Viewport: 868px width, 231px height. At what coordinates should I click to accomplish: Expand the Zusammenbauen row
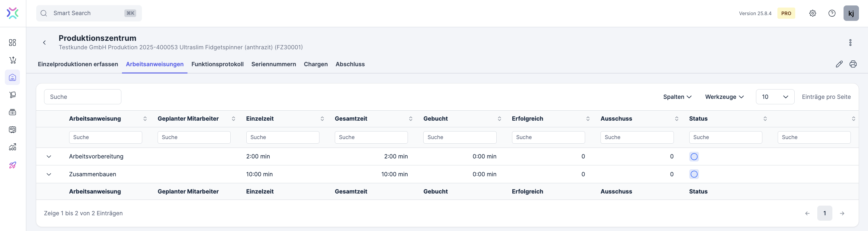(49, 174)
